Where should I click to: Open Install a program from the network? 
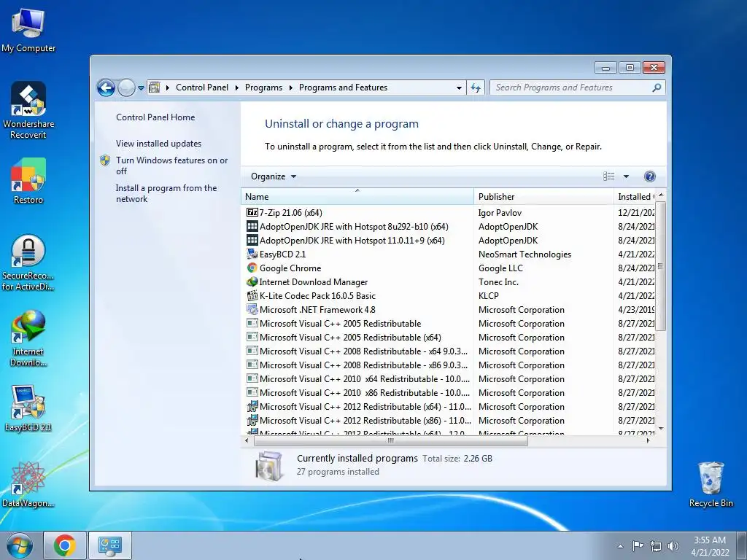[166, 193]
